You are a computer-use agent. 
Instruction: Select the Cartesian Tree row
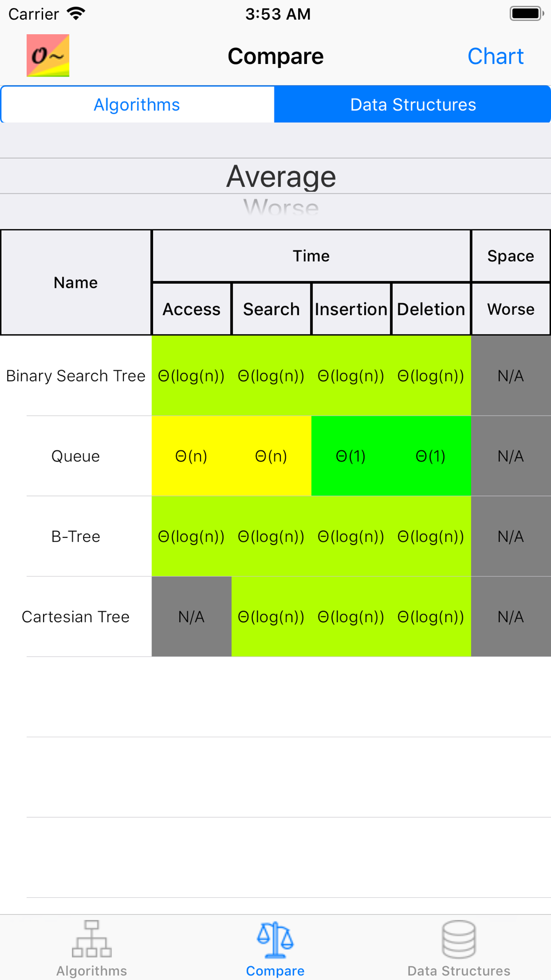(275, 617)
